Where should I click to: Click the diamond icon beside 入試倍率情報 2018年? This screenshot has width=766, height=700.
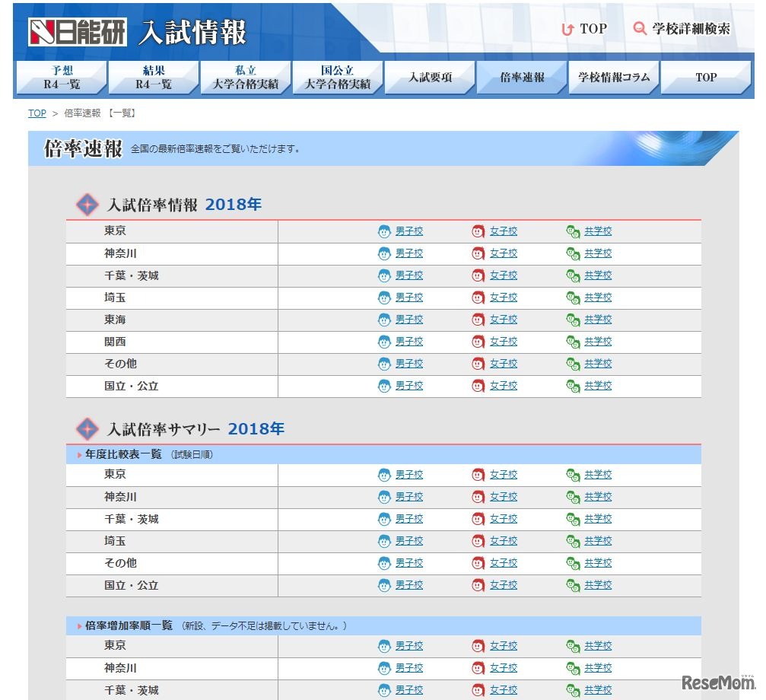point(87,204)
